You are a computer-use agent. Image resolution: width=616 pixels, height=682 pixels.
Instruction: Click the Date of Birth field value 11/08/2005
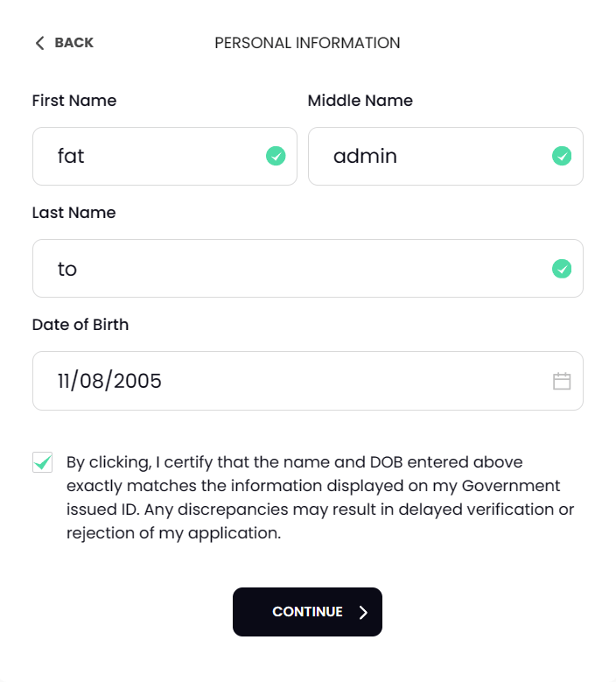(110, 381)
